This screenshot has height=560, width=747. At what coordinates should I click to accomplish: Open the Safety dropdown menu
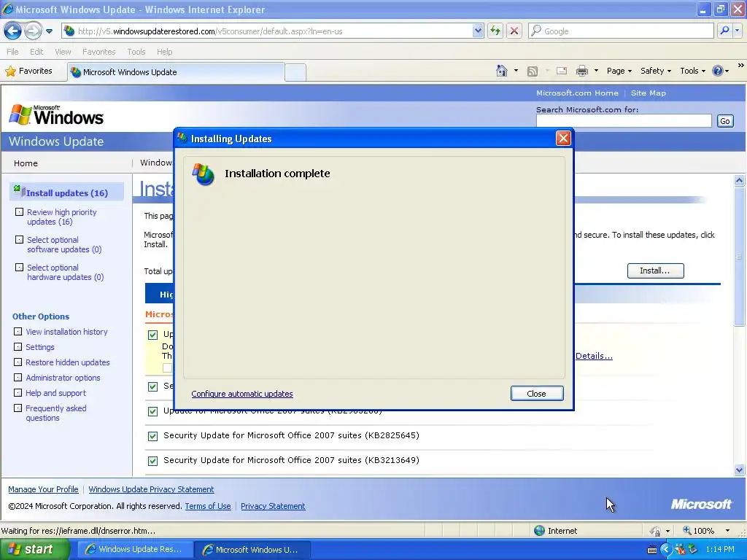pos(656,71)
